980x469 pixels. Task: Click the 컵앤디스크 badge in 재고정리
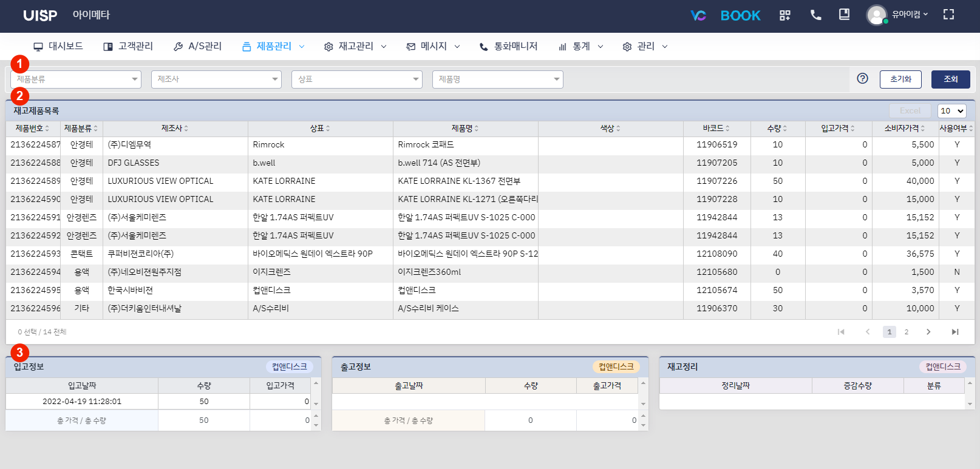(x=943, y=366)
